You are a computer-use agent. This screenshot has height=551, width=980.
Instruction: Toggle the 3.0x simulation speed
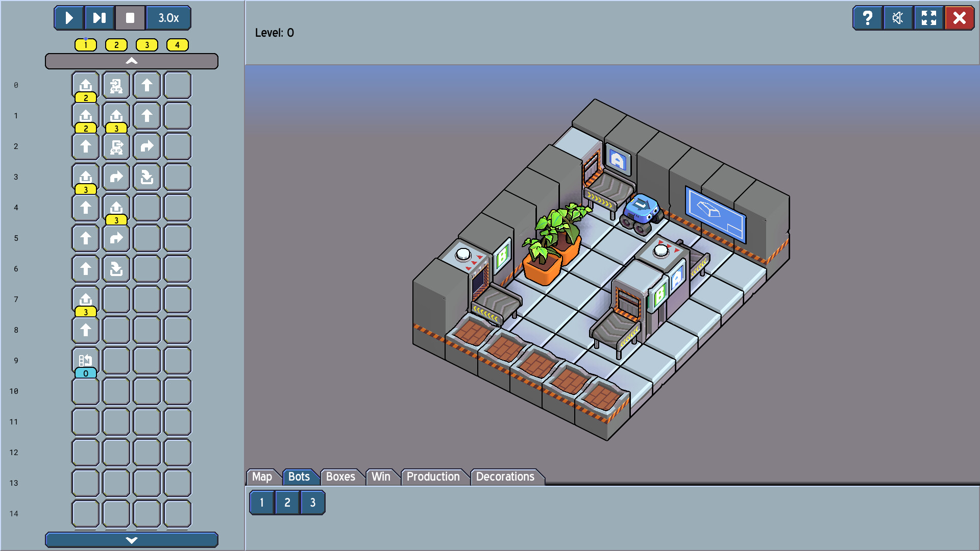(168, 18)
